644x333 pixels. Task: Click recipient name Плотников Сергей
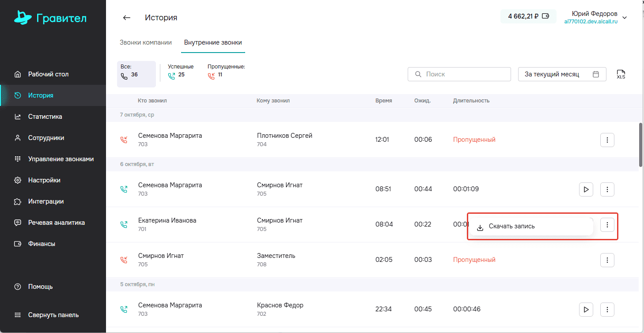pos(284,136)
